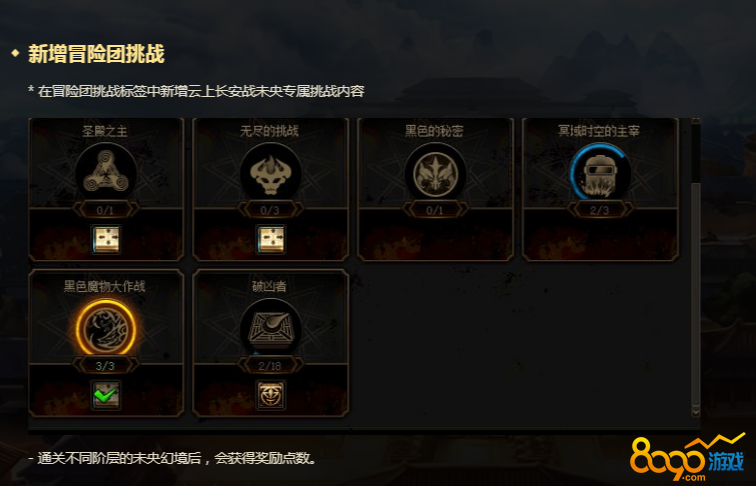Click the 2/18 progress counter on 破凶者
This screenshot has width=756, height=486.
pyautogui.click(x=270, y=366)
